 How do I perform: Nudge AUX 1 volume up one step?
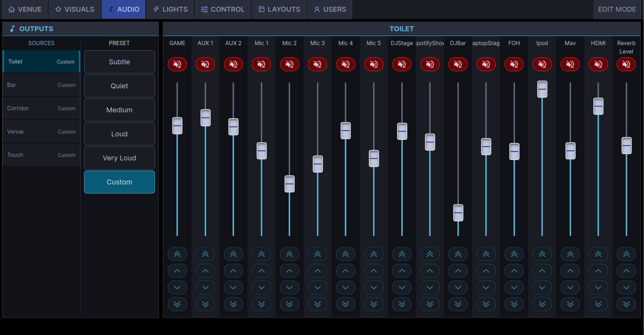205,271
